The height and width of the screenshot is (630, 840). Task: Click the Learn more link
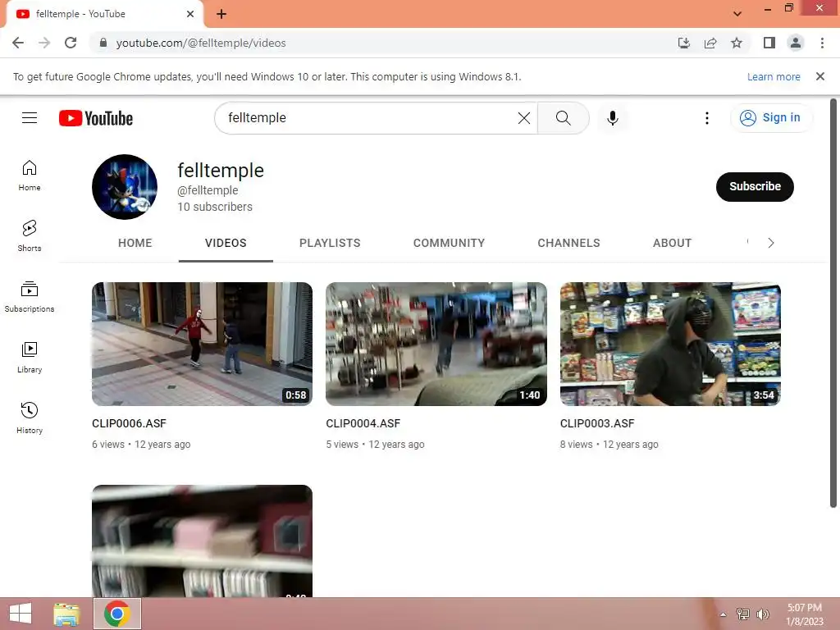click(774, 76)
